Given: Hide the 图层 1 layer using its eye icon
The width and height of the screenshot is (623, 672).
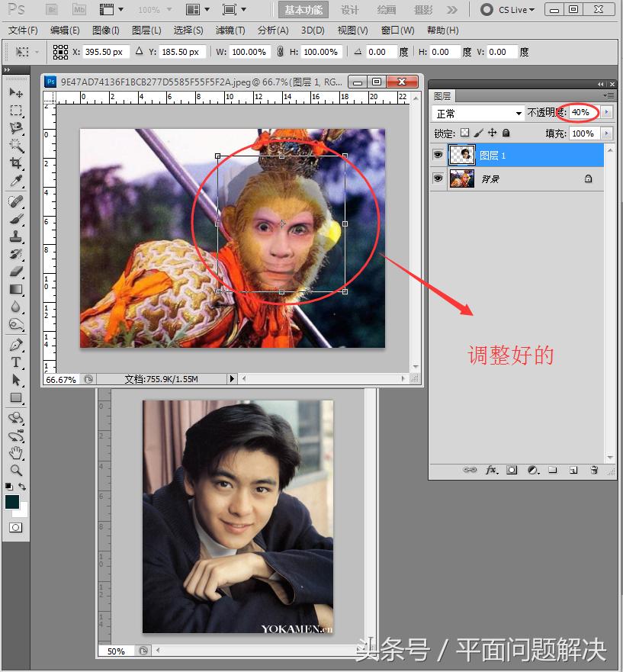Looking at the screenshot, I should click(x=438, y=155).
